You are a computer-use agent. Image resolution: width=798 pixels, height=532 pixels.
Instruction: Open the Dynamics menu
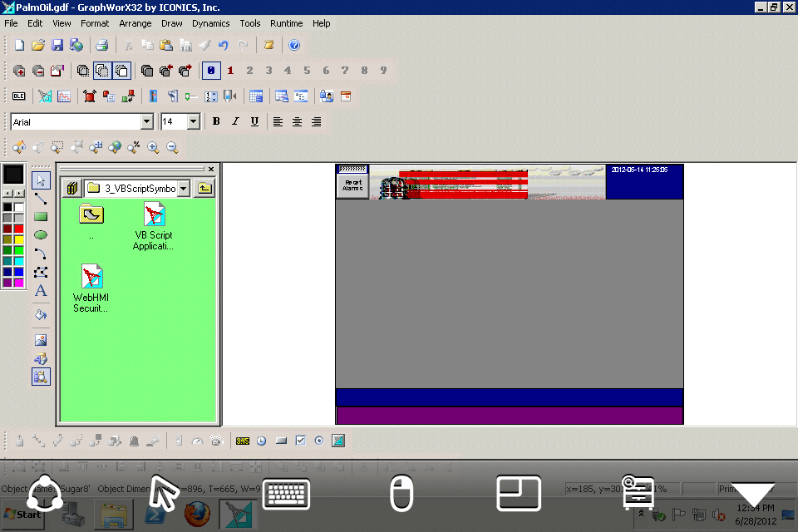click(x=210, y=23)
